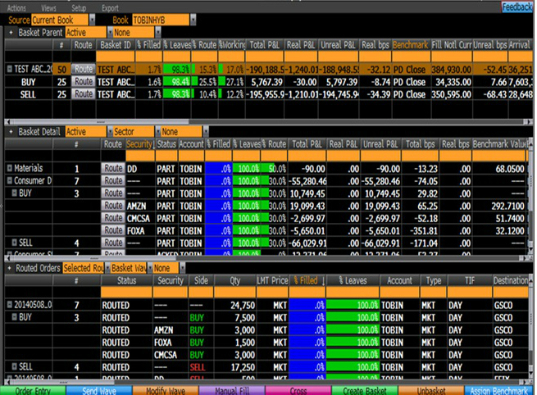Open the Source Current Book dropdown
Image resolution: width=537 pixels, height=395 pixels.
pos(92,20)
